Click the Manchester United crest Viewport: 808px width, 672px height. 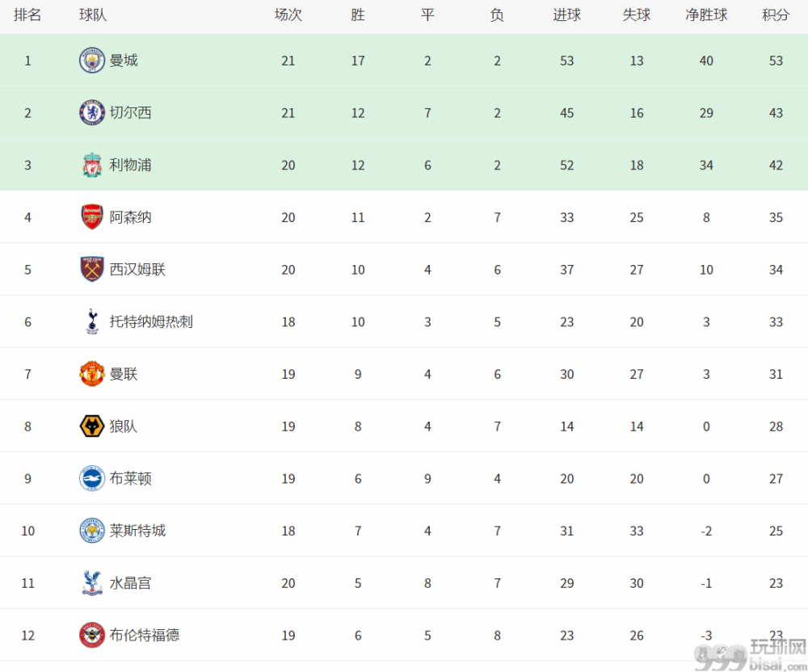tap(92, 374)
